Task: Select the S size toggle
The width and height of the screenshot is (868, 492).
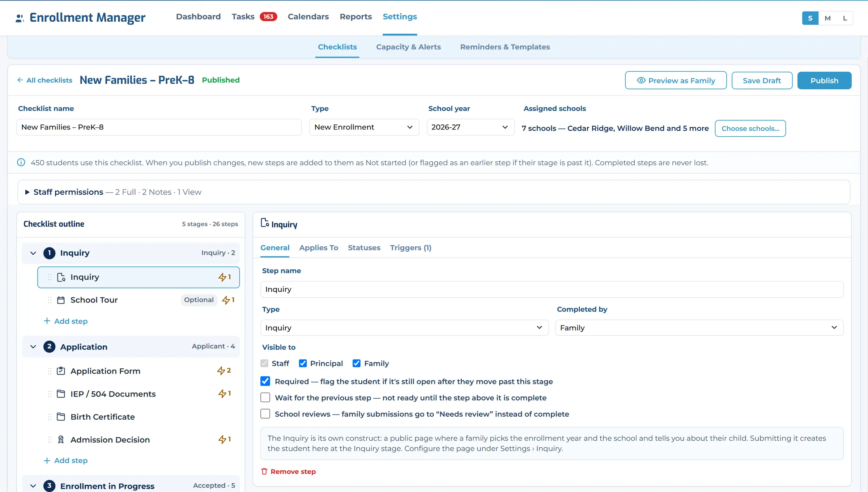Action: pos(810,18)
